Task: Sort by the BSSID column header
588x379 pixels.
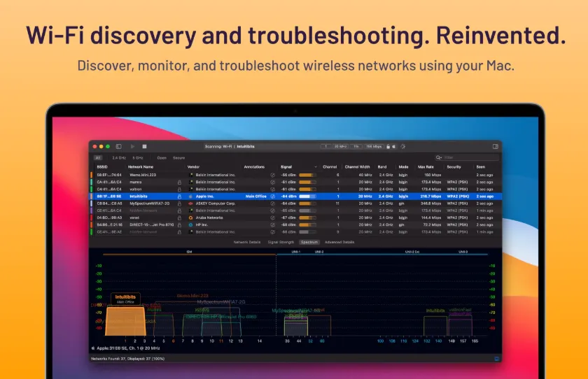Action: pos(102,167)
